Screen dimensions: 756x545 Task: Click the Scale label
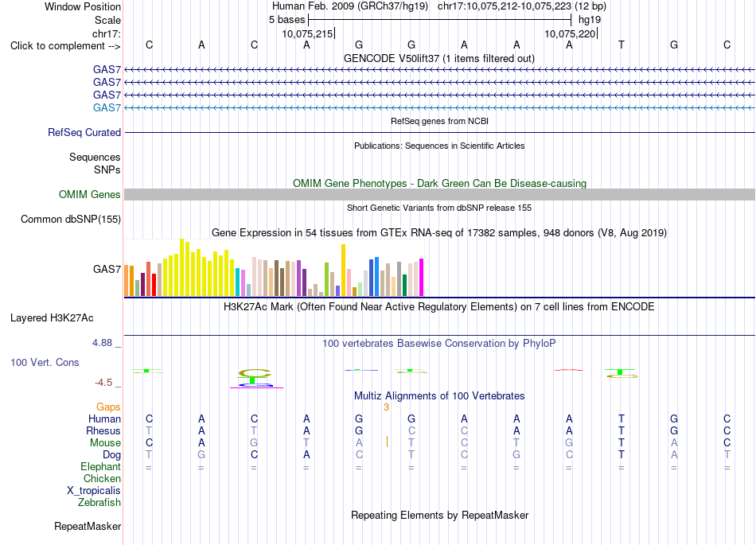tap(108, 20)
